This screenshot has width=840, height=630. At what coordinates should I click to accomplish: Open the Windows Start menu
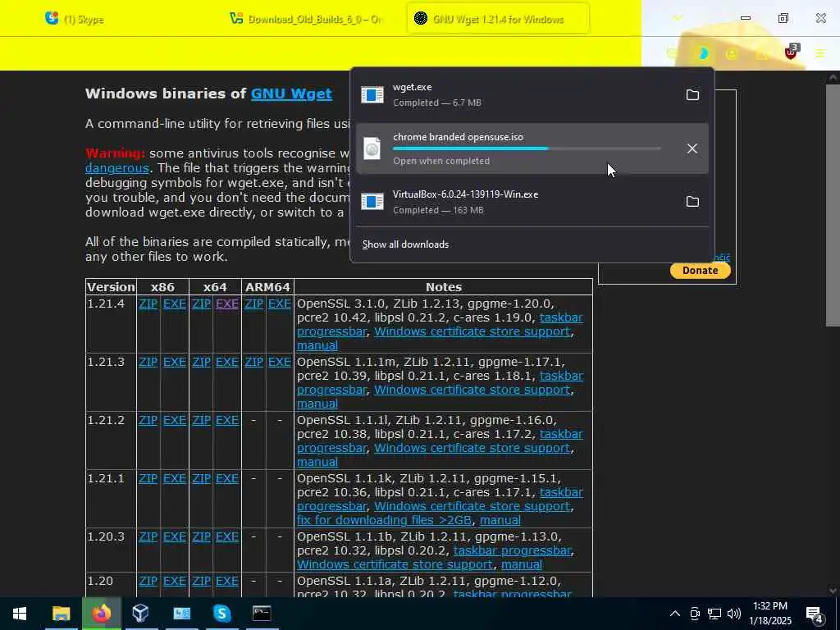tap(20, 614)
